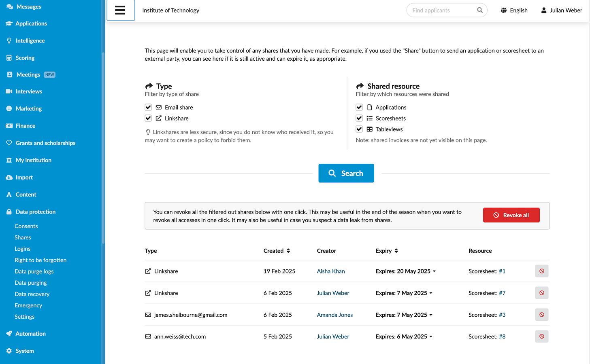Click the Finance money icon
Screen dimensions: 590x364
click(x=9, y=126)
